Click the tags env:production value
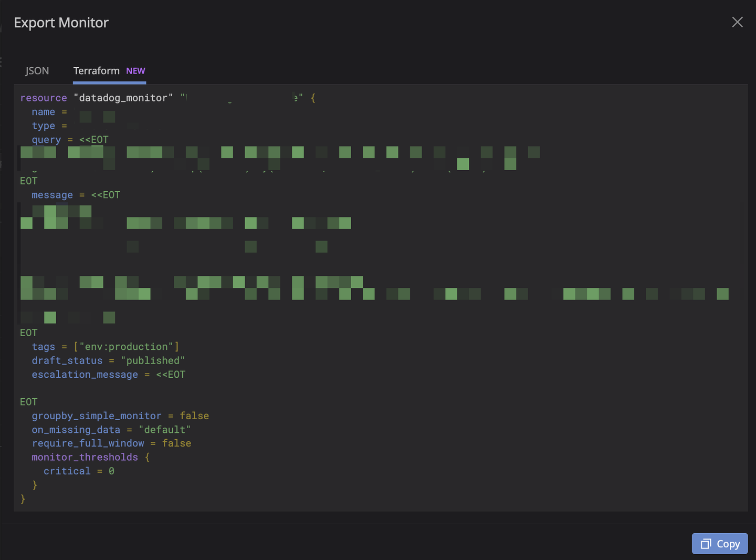The height and width of the screenshot is (560, 756). coord(127,347)
